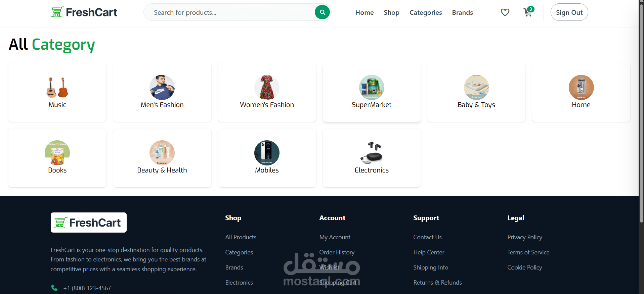Select the SuperMarket category image
This screenshot has height=294, width=644.
pyautogui.click(x=372, y=87)
